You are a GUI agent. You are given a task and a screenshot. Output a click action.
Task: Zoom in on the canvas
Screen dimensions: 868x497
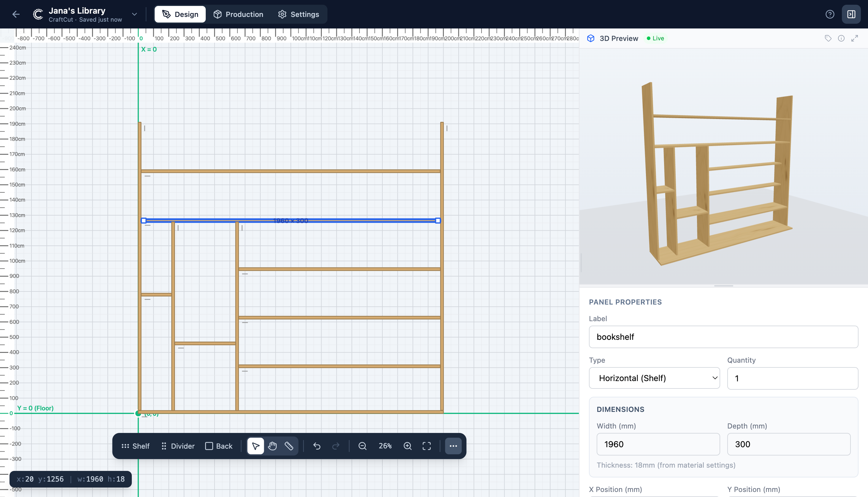[x=407, y=446]
